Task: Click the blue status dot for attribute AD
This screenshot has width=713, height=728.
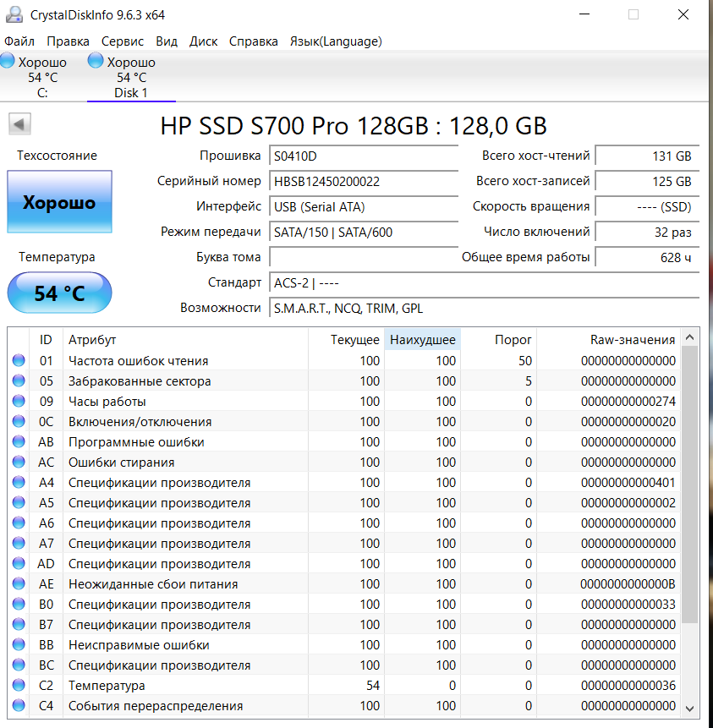Action: [19, 563]
